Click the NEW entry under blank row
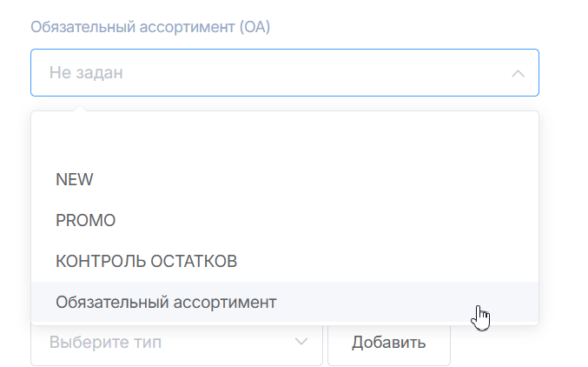This screenshot has width=588, height=367. (75, 180)
